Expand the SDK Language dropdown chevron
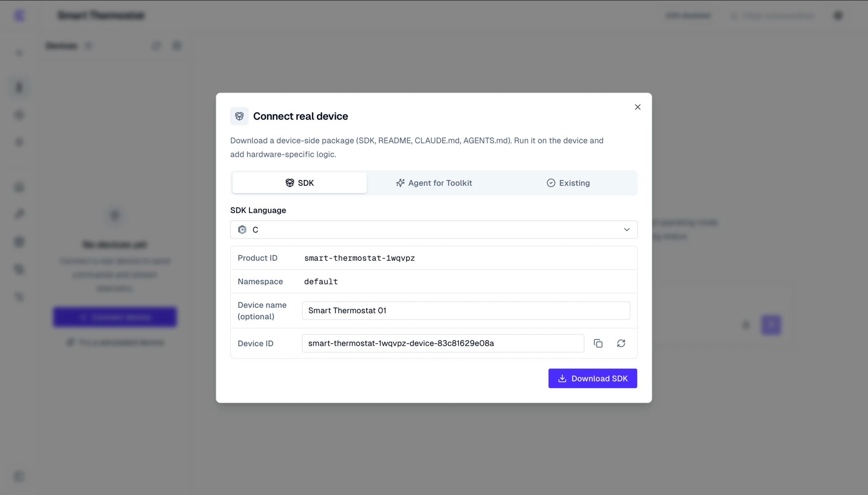The width and height of the screenshot is (868, 495). (627, 230)
